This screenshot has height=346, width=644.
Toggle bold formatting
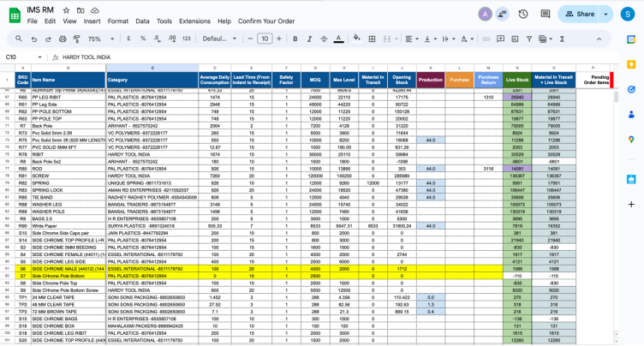coord(295,39)
